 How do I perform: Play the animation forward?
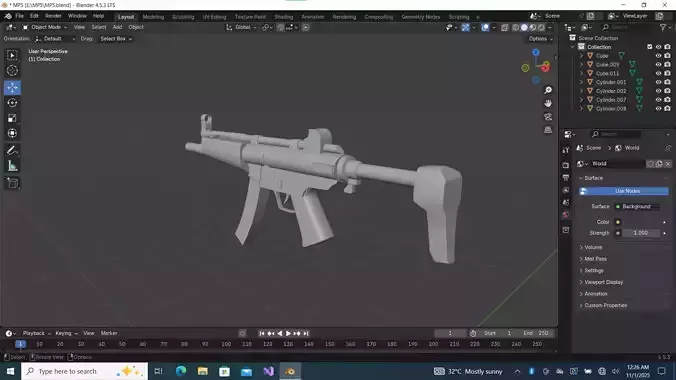[x=288, y=333]
